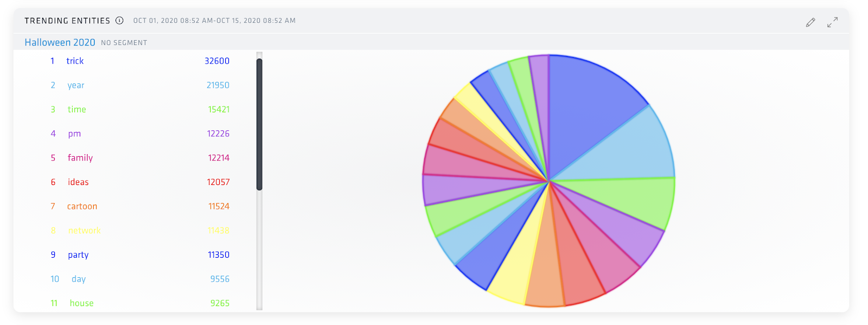Expand the widget to fullscreen
Viewport: 868px width, 325px height.
(832, 22)
